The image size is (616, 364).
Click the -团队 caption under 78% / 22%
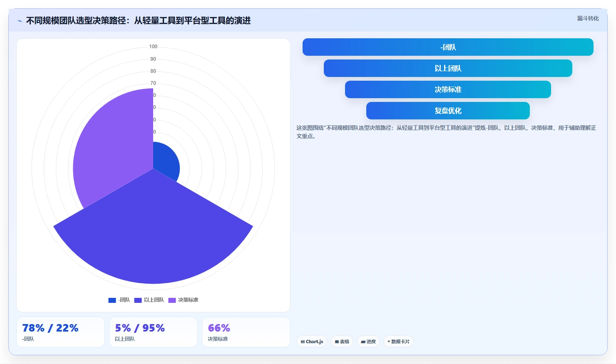pos(28,339)
